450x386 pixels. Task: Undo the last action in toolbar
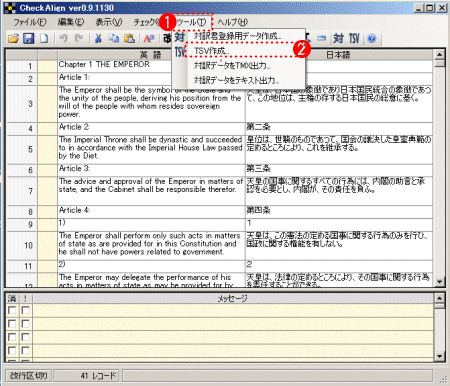point(63,39)
